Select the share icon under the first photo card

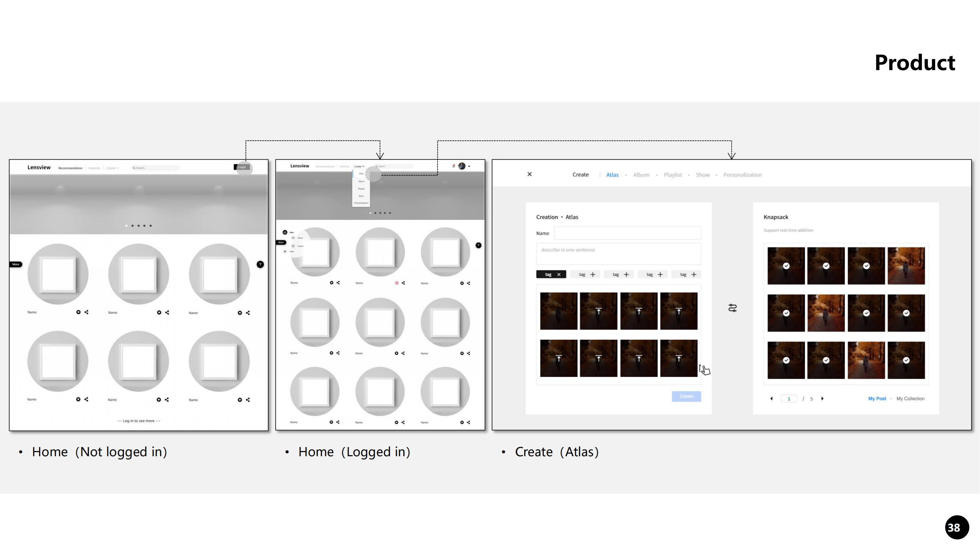pyautogui.click(x=86, y=312)
